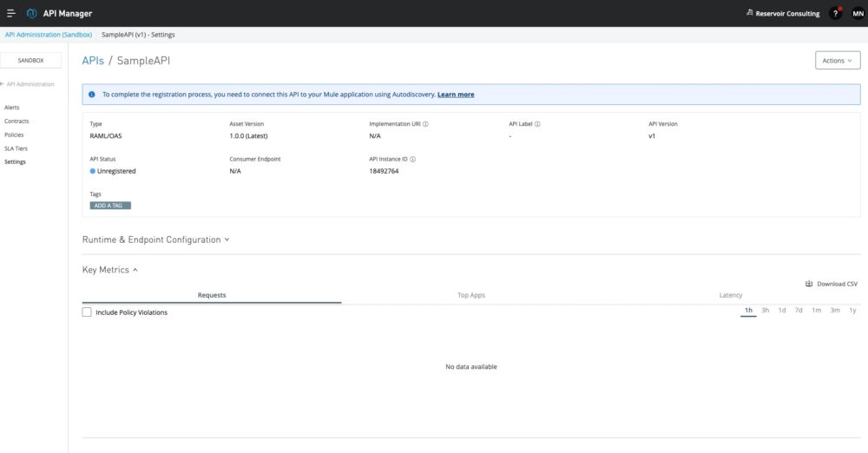The width and height of the screenshot is (868, 453).
Task: Open the MN user avatar menu
Action: pos(858,14)
